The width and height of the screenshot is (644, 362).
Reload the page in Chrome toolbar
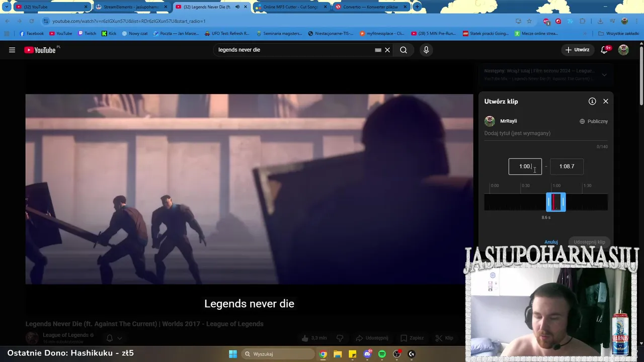pos(31,21)
